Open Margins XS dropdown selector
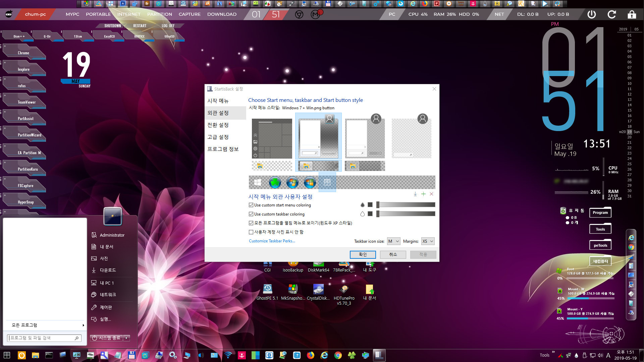Viewport: 644px width, 362px height. [x=426, y=241]
